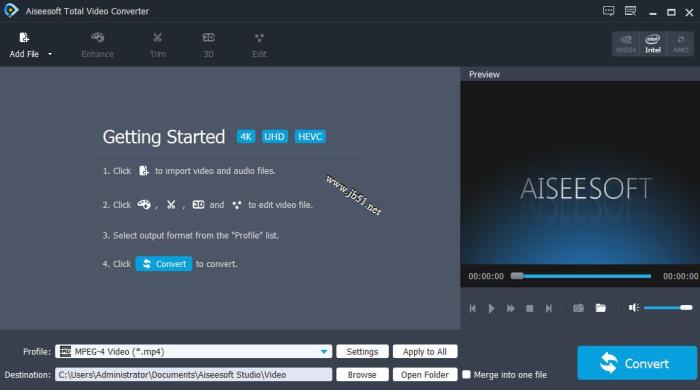Play the preview video
Screen dimensions: 700x390
pyautogui.click(x=492, y=308)
